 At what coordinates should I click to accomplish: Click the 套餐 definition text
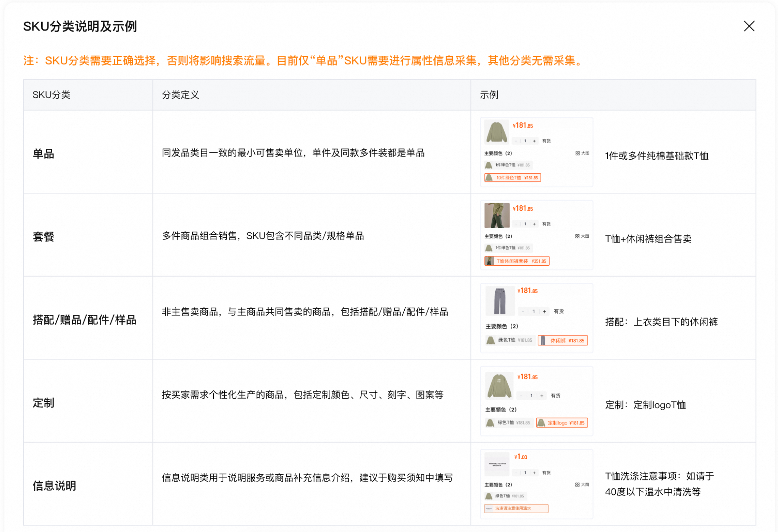pyautogui.click(x=263, y=236)
